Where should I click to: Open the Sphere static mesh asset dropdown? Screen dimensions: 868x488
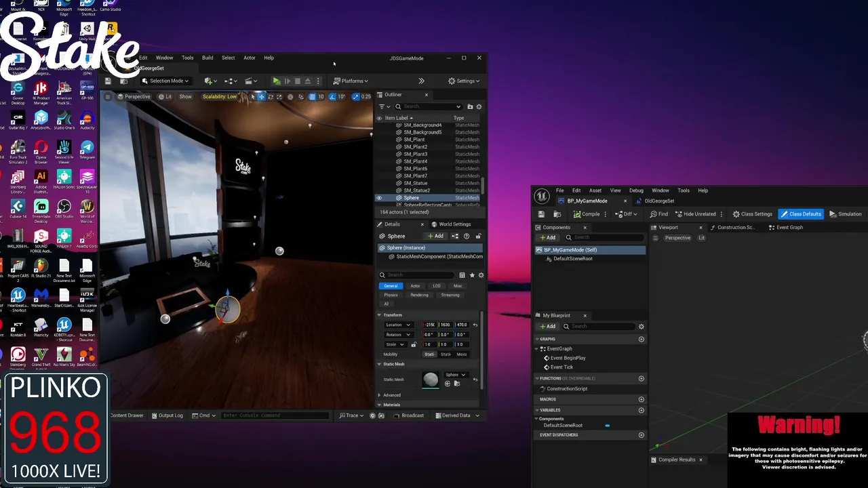point(455,374)
